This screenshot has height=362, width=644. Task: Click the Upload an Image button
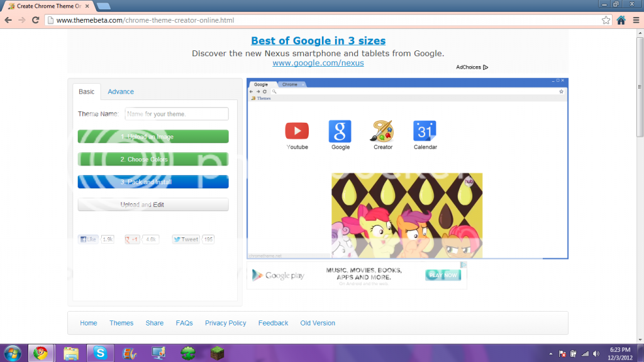click(x=153, y=137)
